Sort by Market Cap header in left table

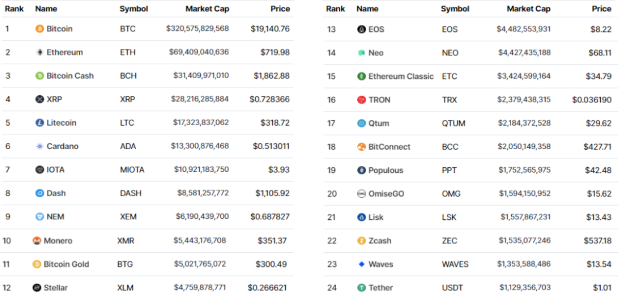click(207, 9)
